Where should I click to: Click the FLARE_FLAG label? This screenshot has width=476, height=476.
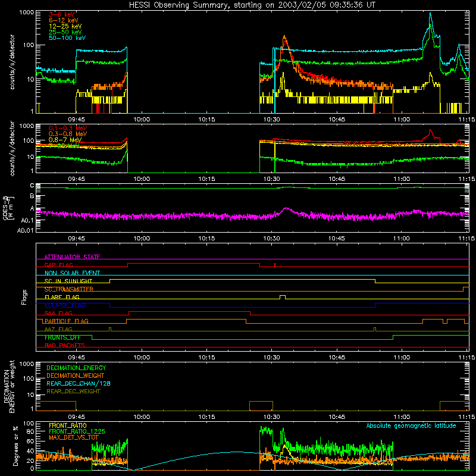click(x=62, y=297)
